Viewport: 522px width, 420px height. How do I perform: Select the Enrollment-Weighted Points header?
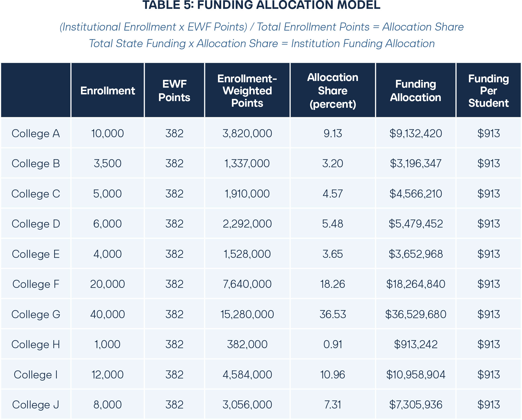click(247, 91)
